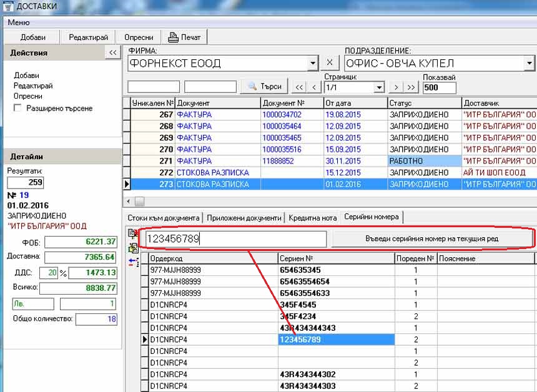Click the Доставна value field

coord(81,257)
